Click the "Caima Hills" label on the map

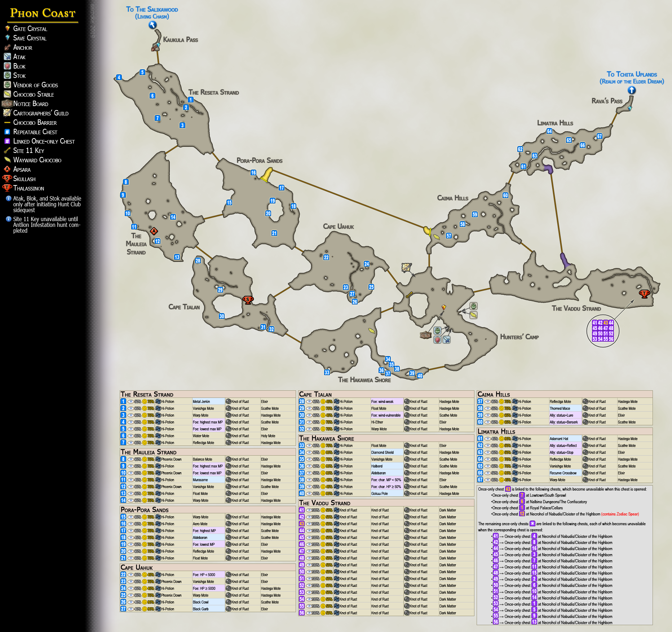(x=453, y=198)
